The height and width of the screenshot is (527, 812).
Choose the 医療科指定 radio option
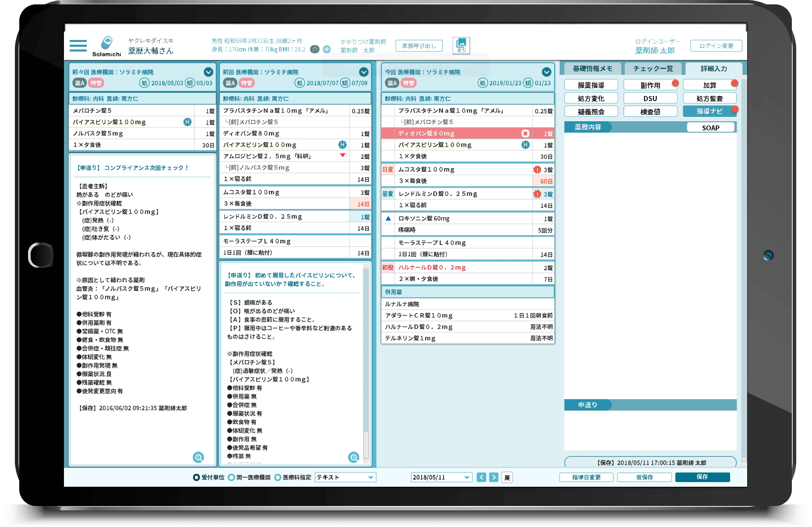tap(278, 477)
